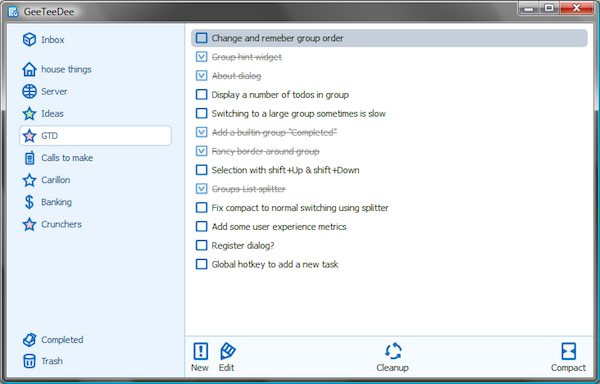Viewport: 600px width, 384px height.
Task: Uncheck 'Fancy border around group' task
Action: click(x=201, y=151)
